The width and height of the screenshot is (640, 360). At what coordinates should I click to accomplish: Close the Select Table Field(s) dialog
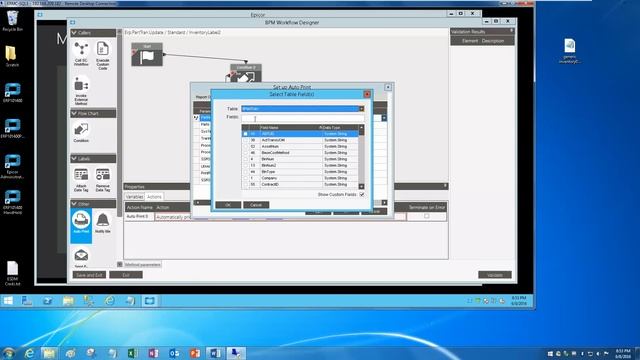coord(367,94)
